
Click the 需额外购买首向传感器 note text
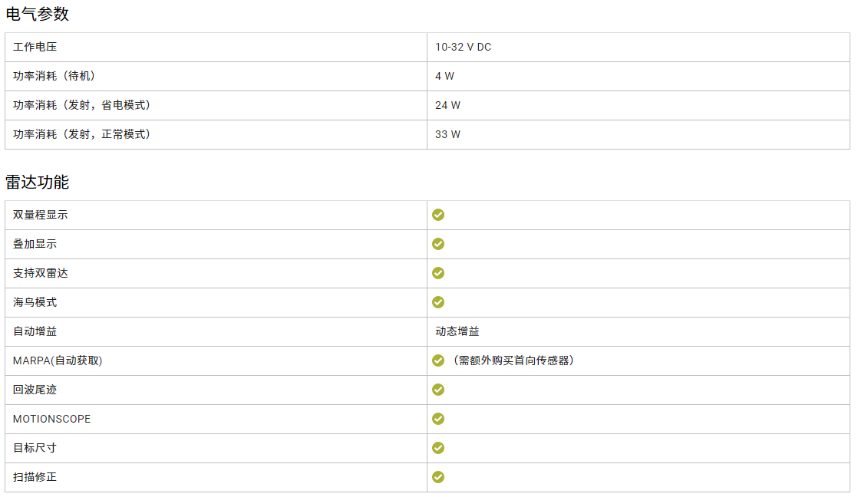tap(512, 360)
